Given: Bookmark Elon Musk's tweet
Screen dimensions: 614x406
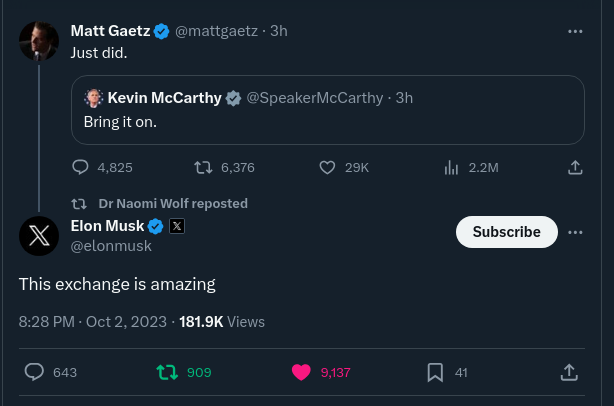Looking at the screenshot, I should coord(435,372).
